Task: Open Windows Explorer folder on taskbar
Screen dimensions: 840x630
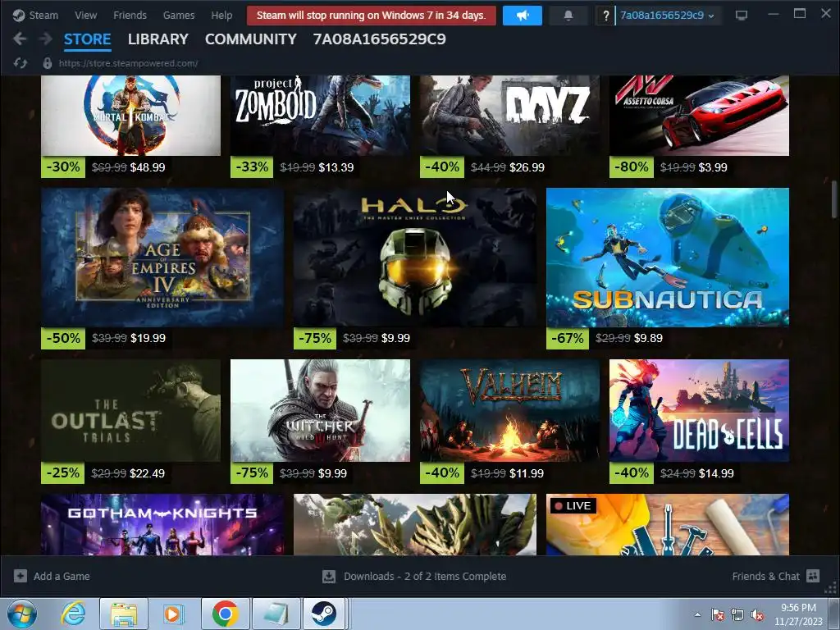Action: click(x=124, y=614)
